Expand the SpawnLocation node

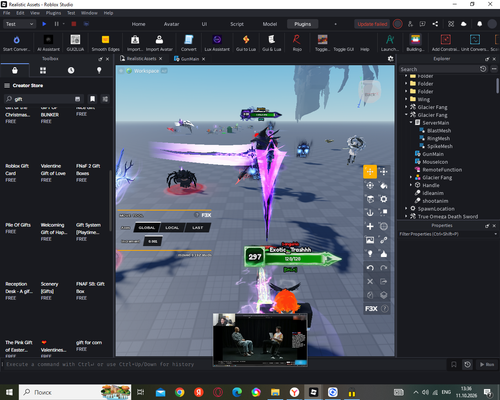coord(406,208)
